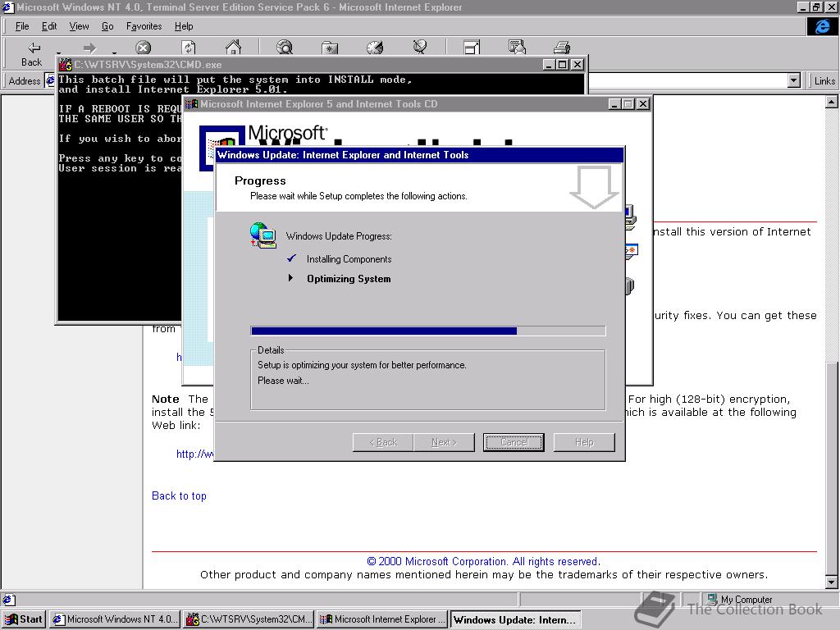
Task: Click the Forward arrow toolbar icon
Action: click(x=89, y=48)
